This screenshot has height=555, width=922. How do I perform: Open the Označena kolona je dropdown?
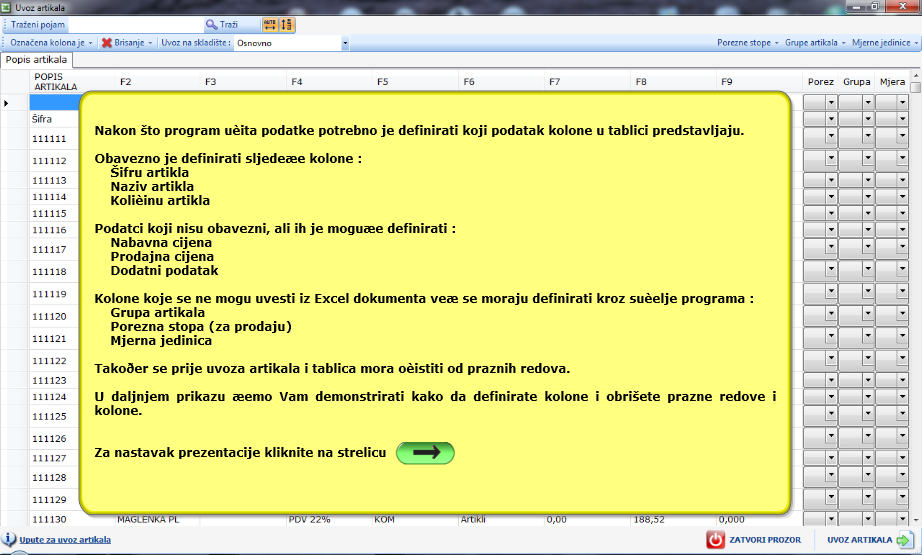[51, 43]
